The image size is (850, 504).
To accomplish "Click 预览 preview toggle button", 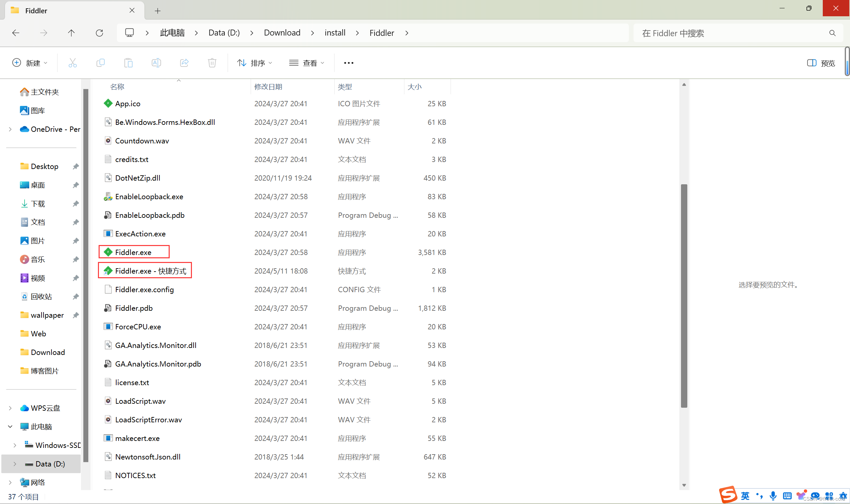I will (x=822, y=62).
